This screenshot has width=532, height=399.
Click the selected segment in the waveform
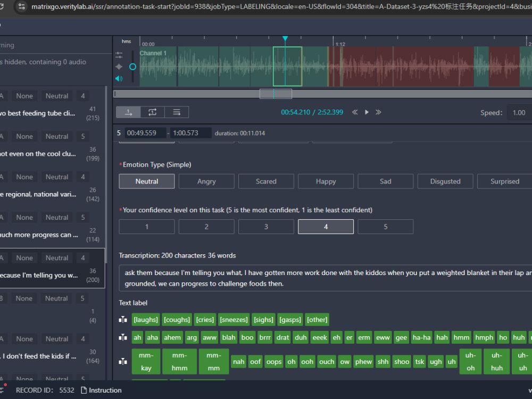coord(287,66)
